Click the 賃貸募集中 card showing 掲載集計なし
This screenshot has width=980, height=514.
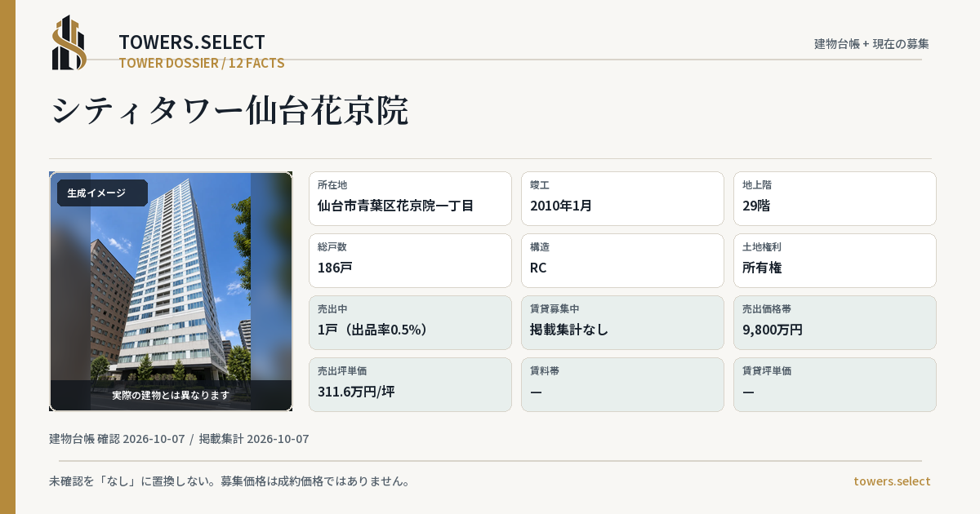tap(622, 322)
